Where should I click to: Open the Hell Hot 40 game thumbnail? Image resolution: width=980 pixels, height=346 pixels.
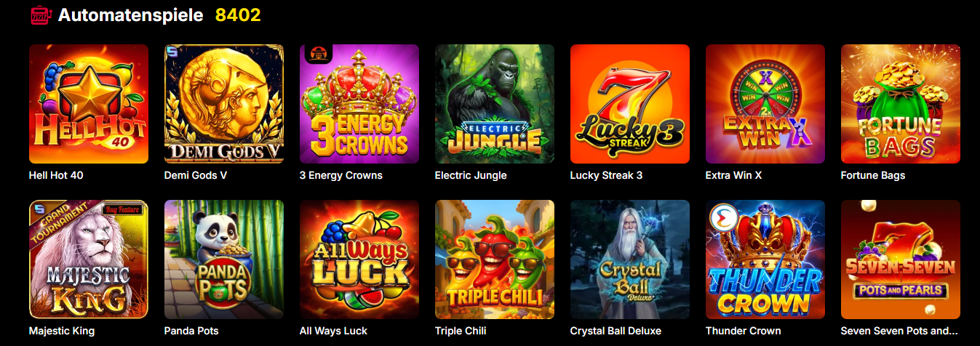click(x=89, y=104)
